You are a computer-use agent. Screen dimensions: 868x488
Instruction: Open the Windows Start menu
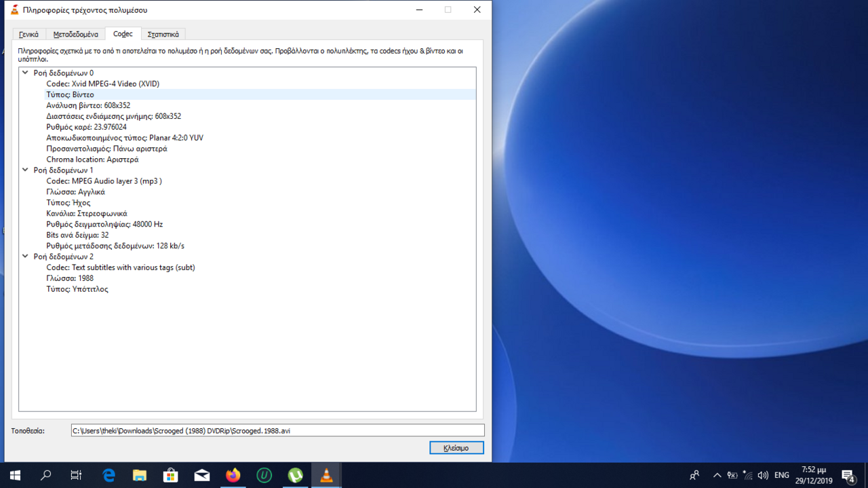tap(15, 475)
